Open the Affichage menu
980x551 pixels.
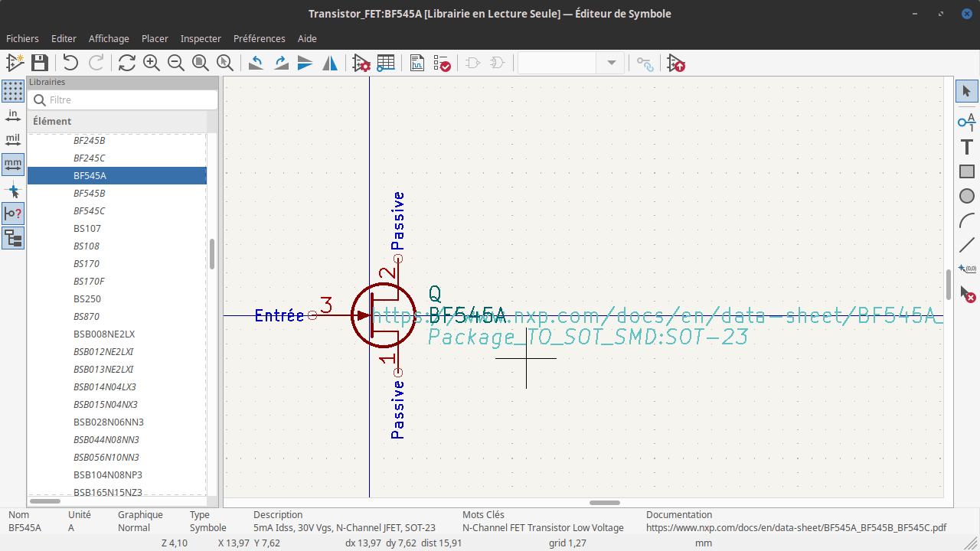(x=109, y=38)
